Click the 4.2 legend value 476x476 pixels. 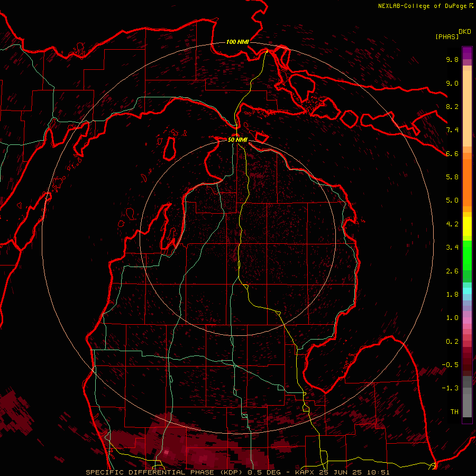452,224
